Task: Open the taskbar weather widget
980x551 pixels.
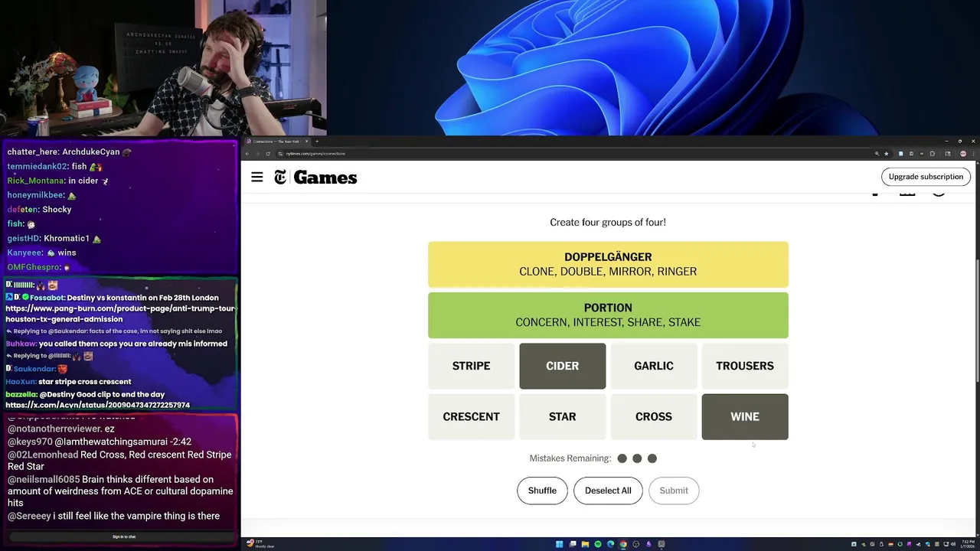Action: [260, 544]
